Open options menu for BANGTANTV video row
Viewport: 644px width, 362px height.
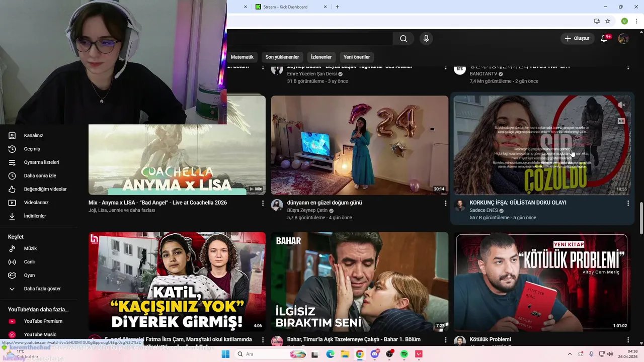[x=628, y=67]
